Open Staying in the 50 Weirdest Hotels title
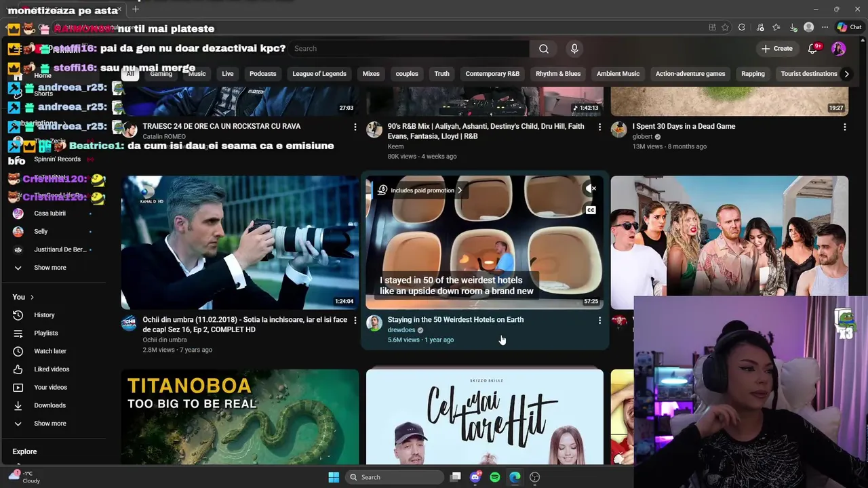Viewport: 868px width, 488px height. 456,320
